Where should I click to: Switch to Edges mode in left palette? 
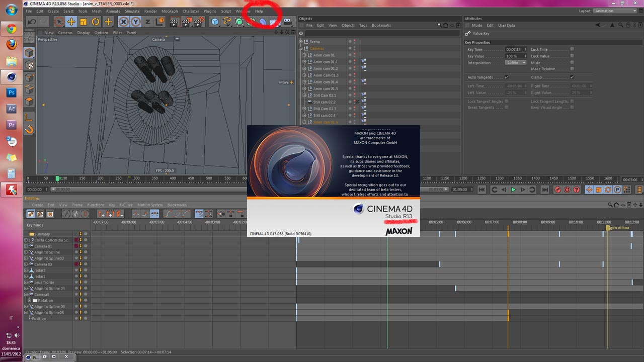[29, 89]
